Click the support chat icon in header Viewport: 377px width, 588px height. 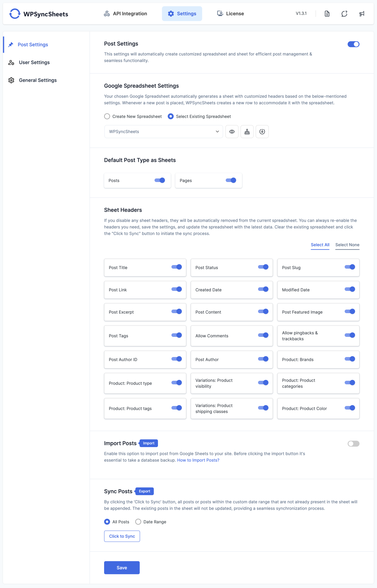[344, 14]
